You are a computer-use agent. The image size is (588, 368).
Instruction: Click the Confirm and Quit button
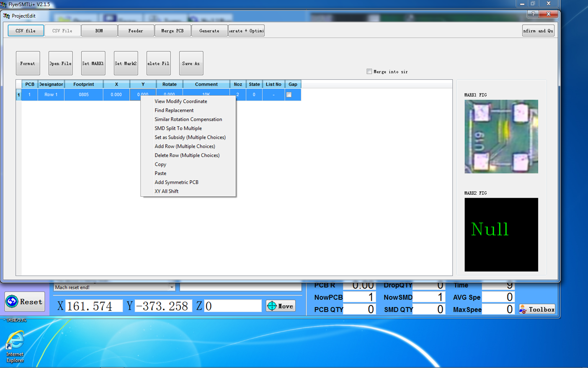click(x=538, y=31)
